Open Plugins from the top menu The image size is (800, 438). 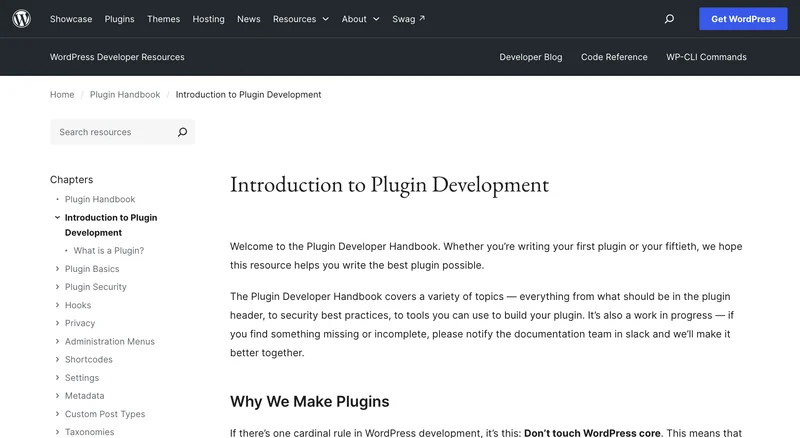tap(119, 19)
